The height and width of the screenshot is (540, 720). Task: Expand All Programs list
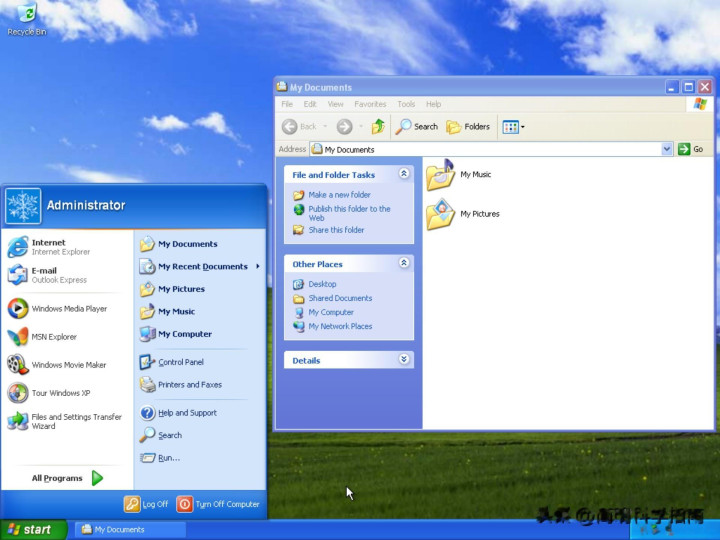67,478
